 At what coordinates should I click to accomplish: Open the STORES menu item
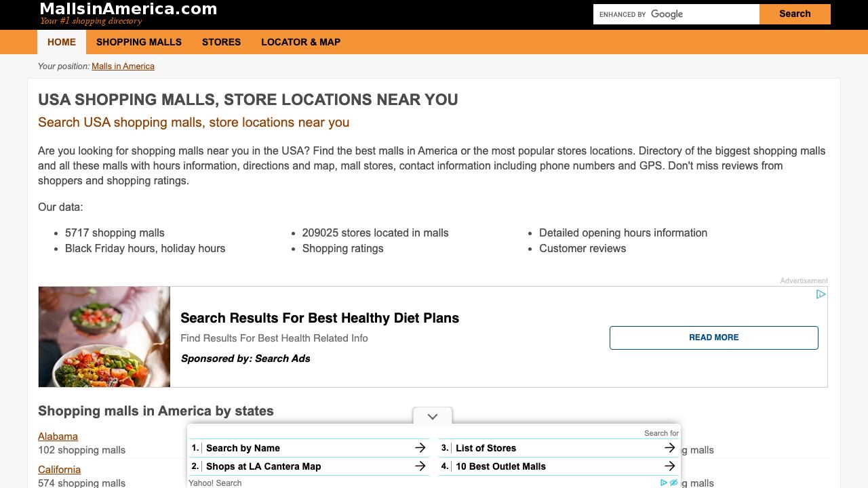221,42
